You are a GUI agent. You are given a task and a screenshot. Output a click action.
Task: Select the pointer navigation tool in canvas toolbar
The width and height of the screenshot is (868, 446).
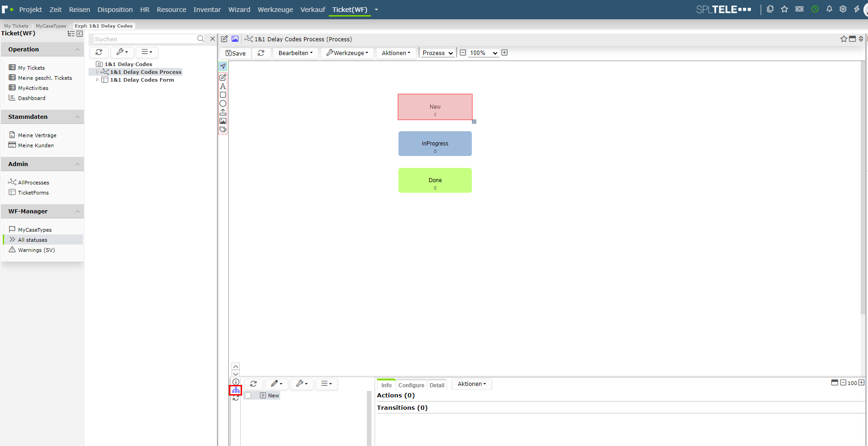tap(223, 67)
